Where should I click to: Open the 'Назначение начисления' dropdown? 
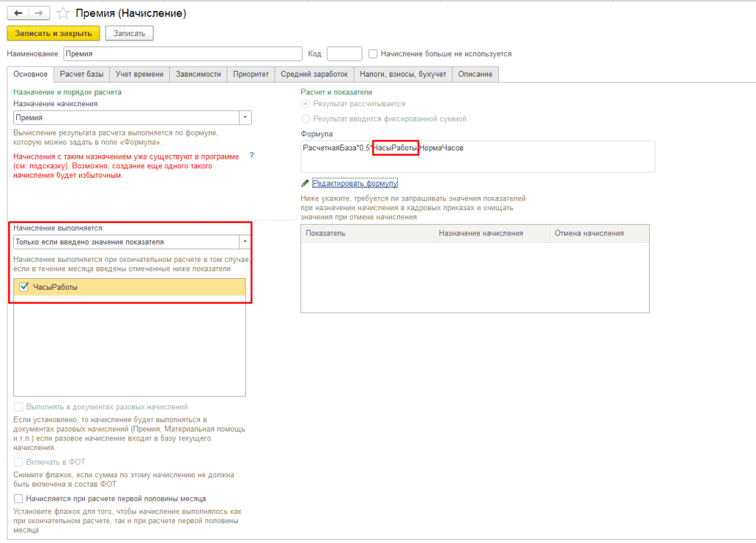pos(245,117)
